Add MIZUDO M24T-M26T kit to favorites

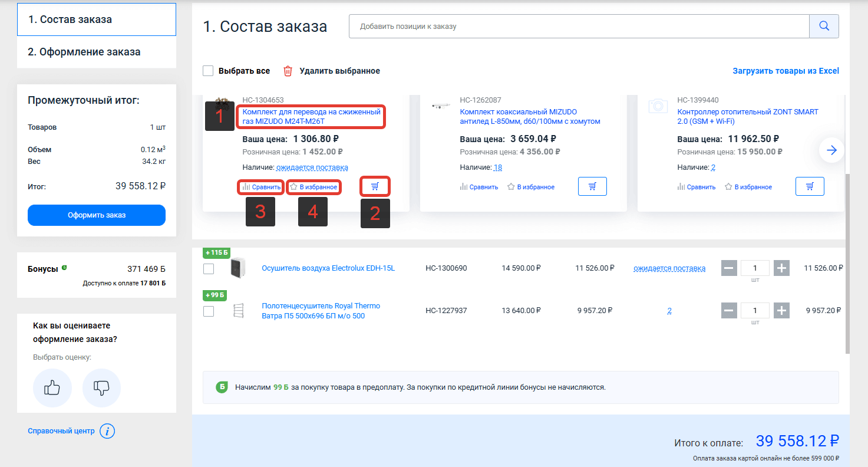tap(313, 187)
